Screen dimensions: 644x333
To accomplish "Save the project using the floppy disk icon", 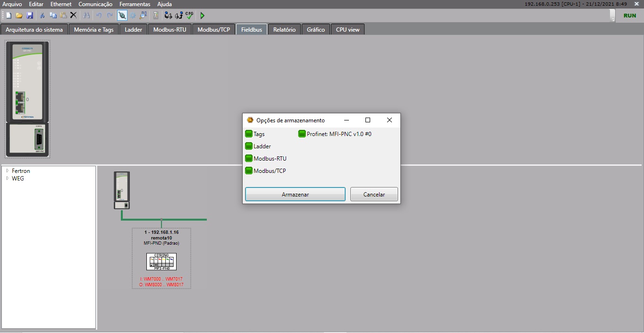I will click(x=30, y=16).
